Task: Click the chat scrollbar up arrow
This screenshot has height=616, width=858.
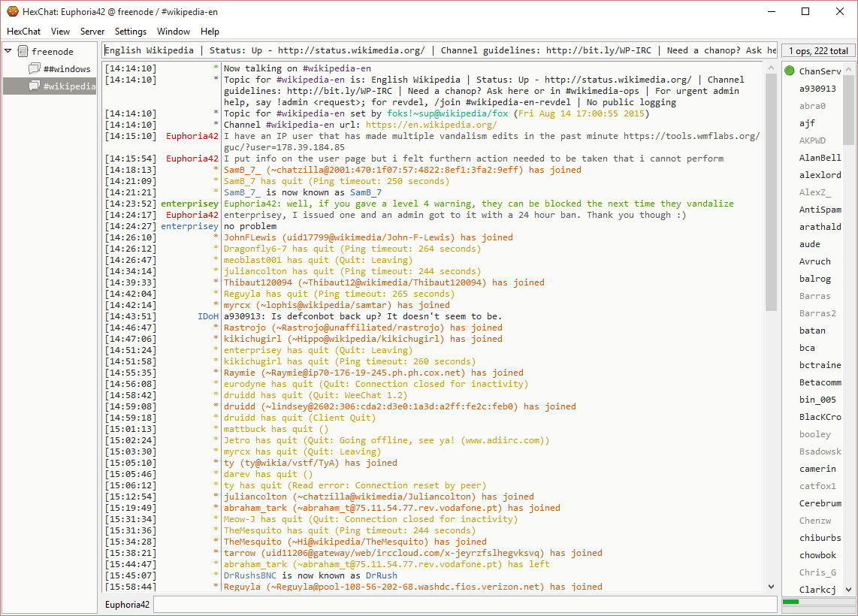Action: (771, 68)
